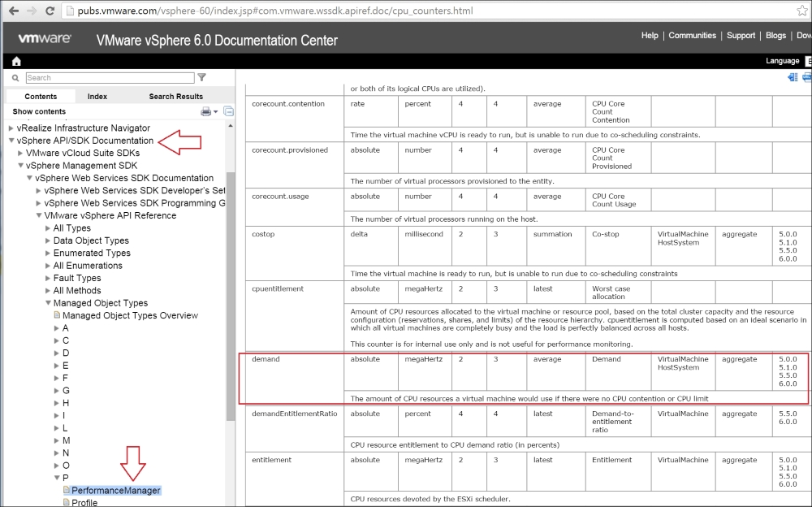Expand the Enumerated Types node
Screen dimensions: 812x507
[x=48, y=253]
